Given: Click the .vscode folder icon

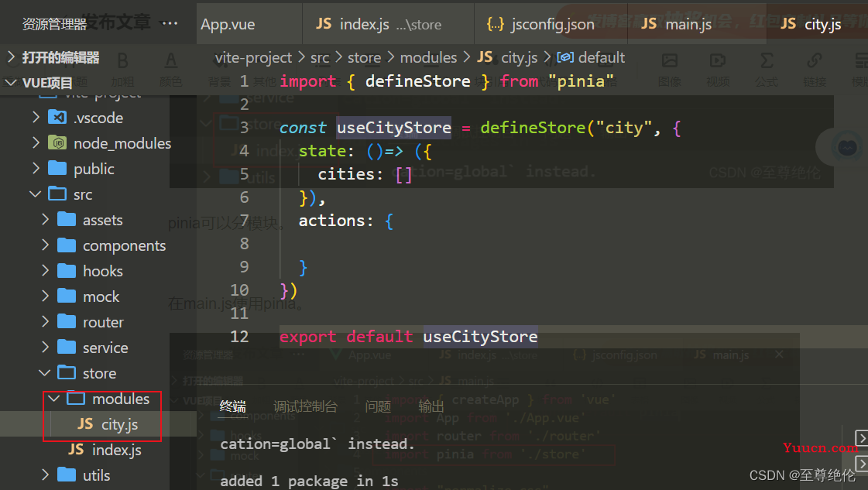Looking at the screenshot, I should coord(57,118).
